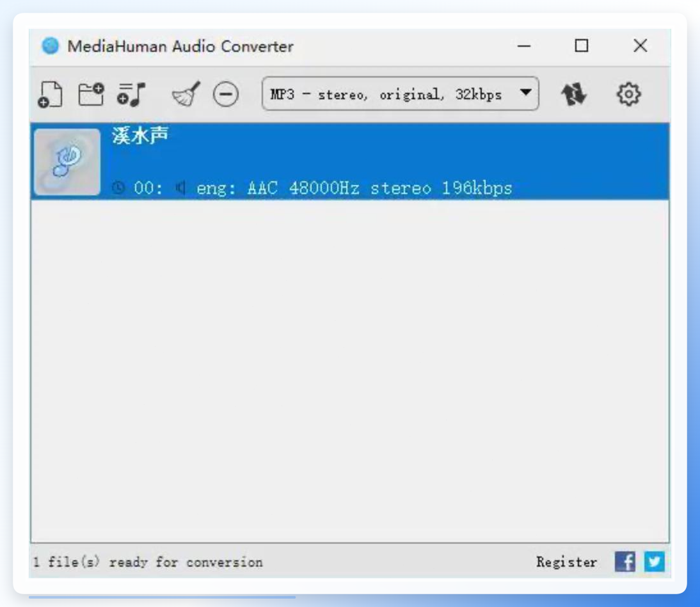Maximize the MediaHuman Audio Converter window
The height and width of the screenshot is (607, 700).
[x=581, y=45]
